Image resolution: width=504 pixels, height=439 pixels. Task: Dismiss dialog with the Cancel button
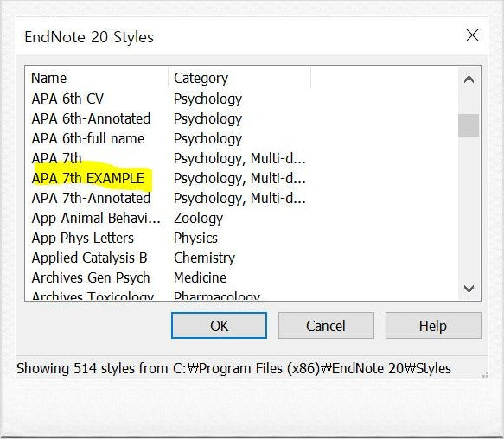point(326,326)
